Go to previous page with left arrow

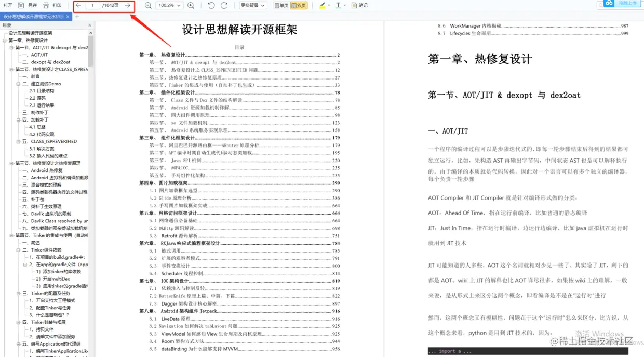point(78,5)
